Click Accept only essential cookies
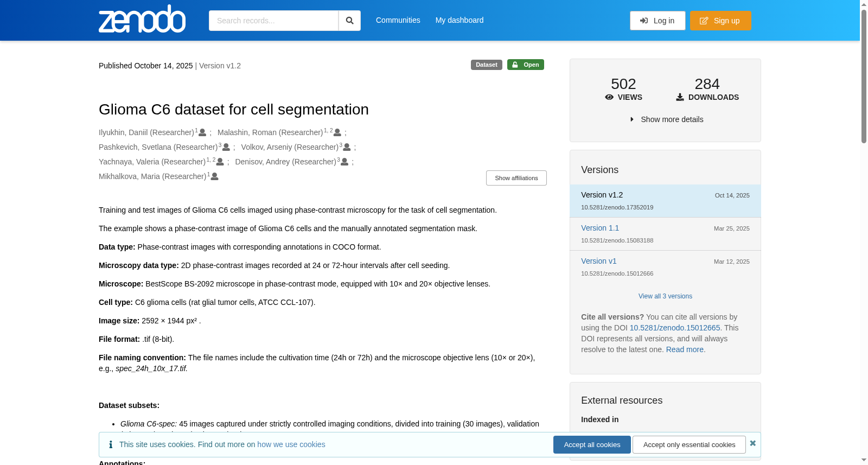 [690, 445]
